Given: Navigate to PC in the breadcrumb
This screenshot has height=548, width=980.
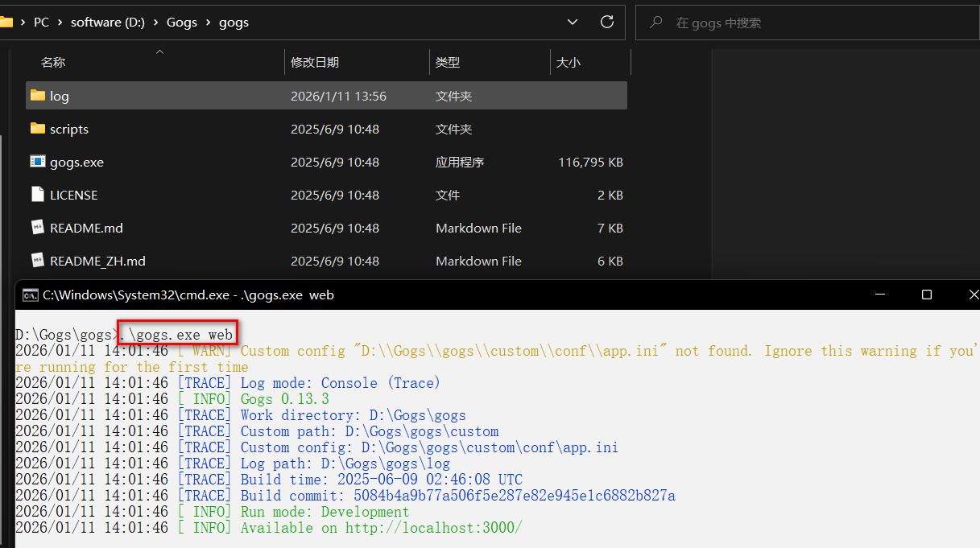Looking at the screenshot, I should tap(41, 23).
